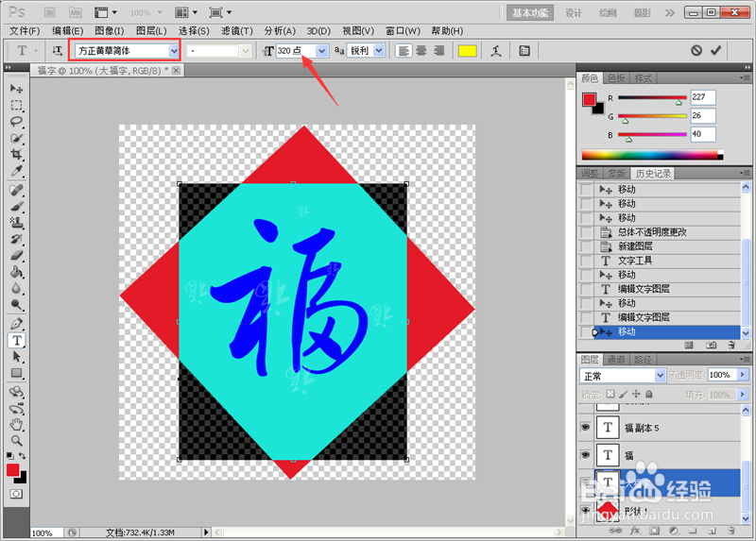
Task: Select the Move tool in the toolbox
Action: click(16, 89)
